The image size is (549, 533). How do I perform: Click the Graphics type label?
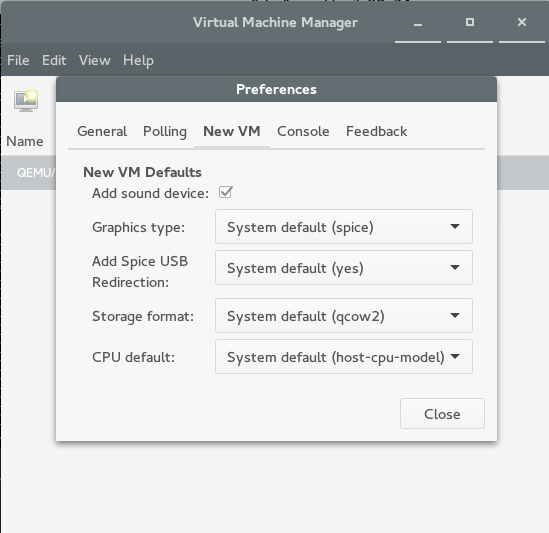139,227
